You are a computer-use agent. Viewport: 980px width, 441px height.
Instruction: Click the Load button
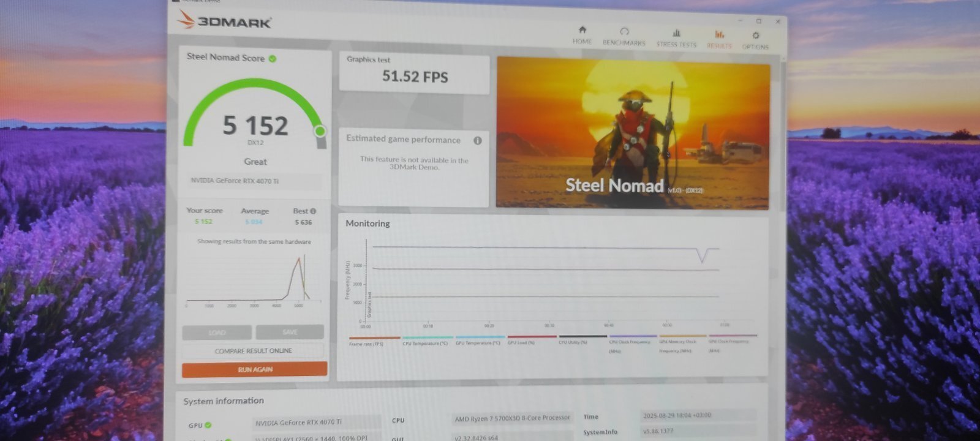click(217, 332)
